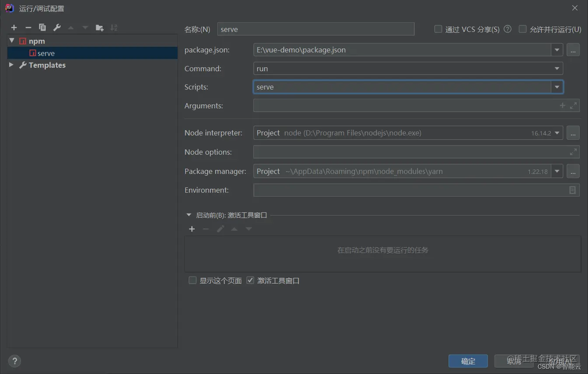Expand the Node options field

(x=573, y=152)
